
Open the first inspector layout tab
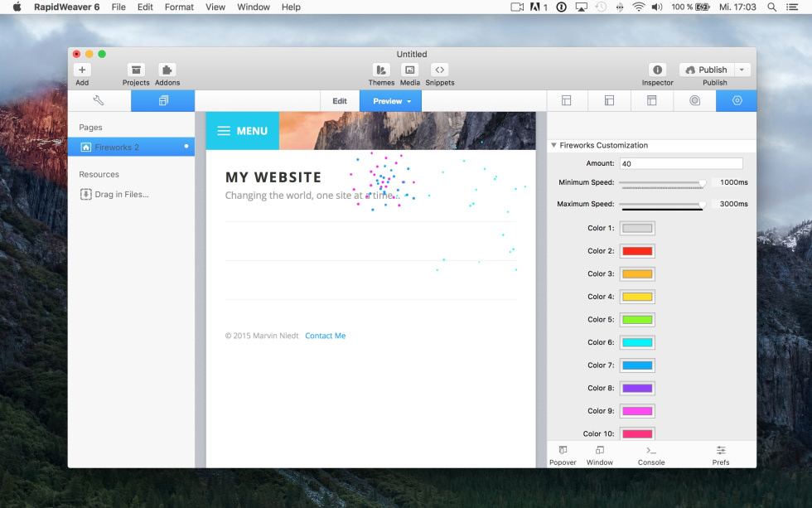click(x=567, y=101)
